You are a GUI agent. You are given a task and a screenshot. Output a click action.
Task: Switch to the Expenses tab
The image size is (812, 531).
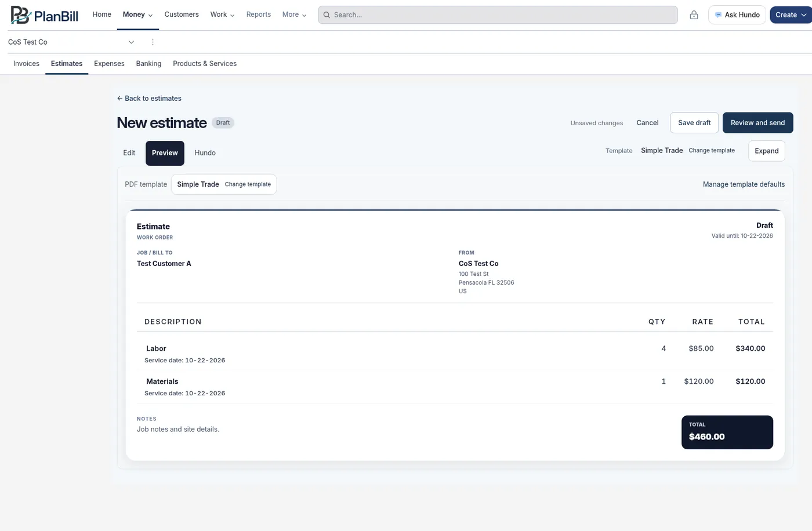tap(109, 64)
